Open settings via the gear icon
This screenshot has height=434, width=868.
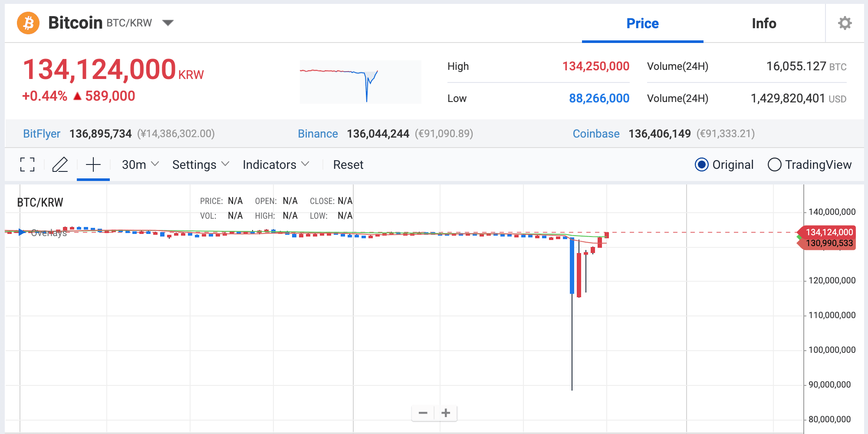pyautogui.click(x=845, y=23)
